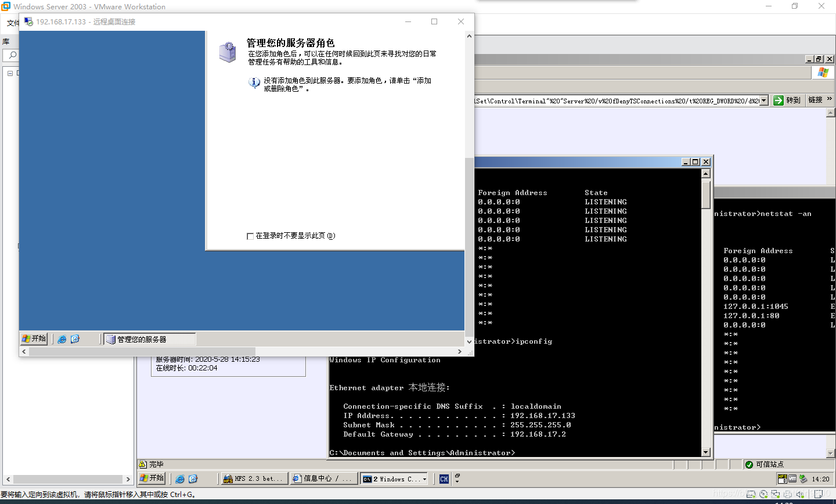Open the '2 Windows C...' grouped taskbar button
836x504 pixels.
(395, 478)
